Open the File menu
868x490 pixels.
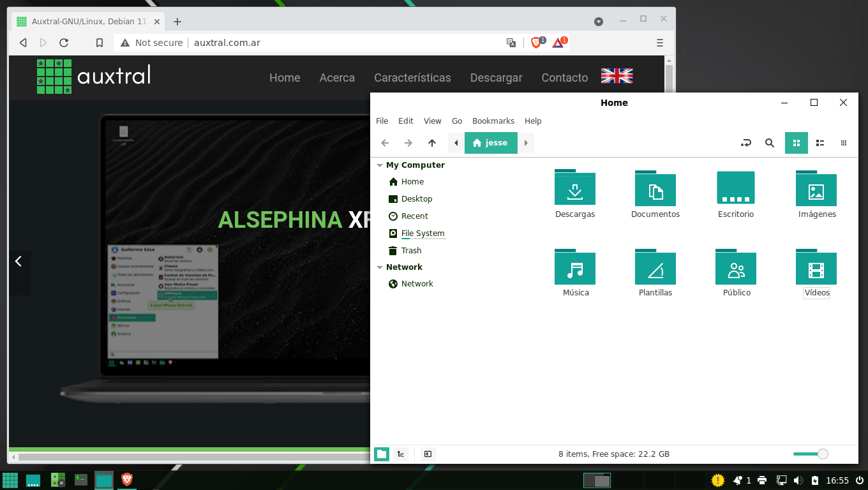pyautogui.click(x=382, y=121)
